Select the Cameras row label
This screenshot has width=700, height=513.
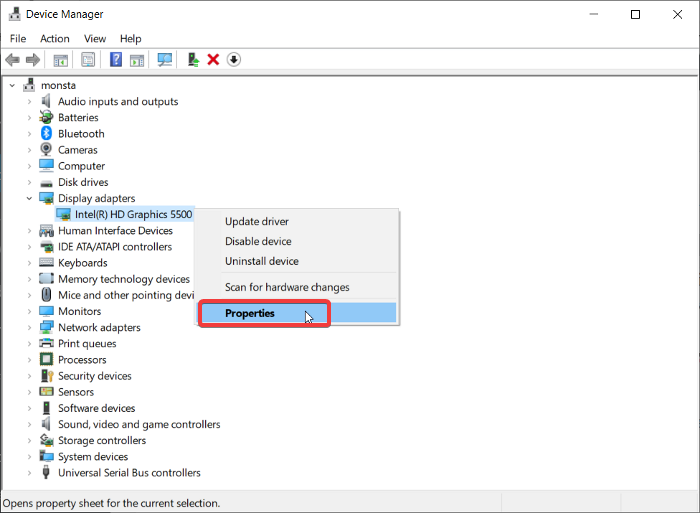coord(78,150)
